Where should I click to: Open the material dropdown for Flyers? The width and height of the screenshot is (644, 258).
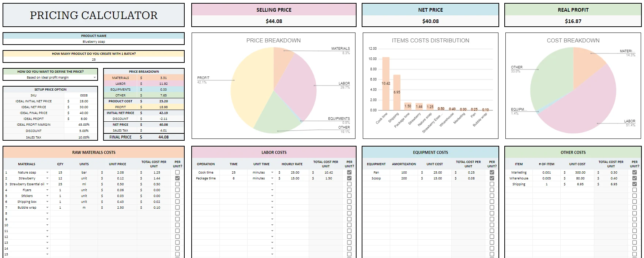point(47,190)
